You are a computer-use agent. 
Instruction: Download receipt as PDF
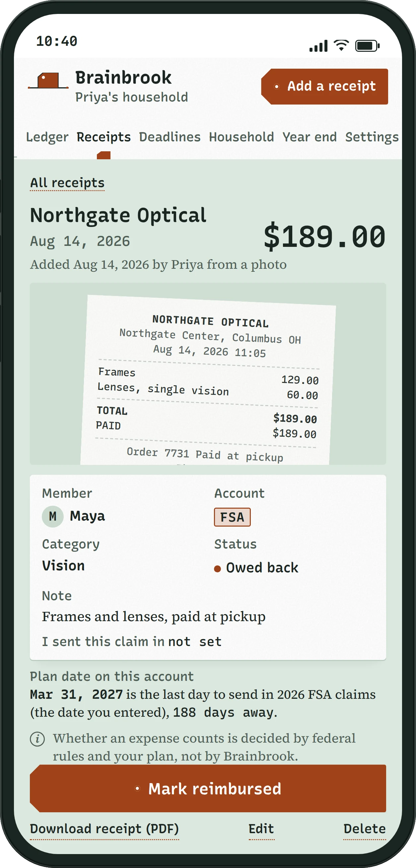coord(104,829)
